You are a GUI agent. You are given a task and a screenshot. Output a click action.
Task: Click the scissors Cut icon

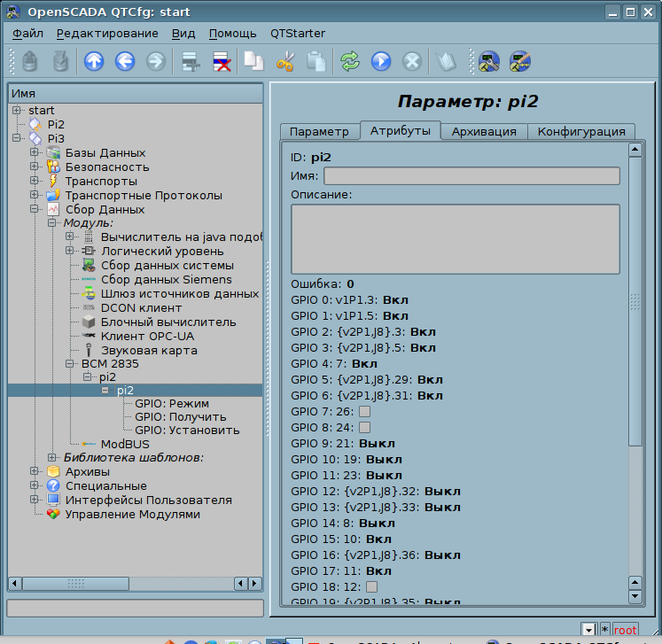[x=284, y=61]
